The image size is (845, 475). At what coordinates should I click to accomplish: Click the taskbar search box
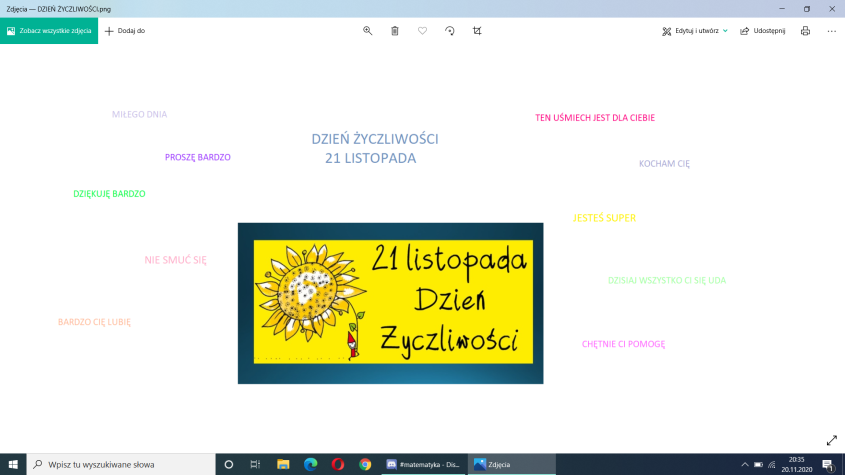pyautogui.click(x=120, y=464)
